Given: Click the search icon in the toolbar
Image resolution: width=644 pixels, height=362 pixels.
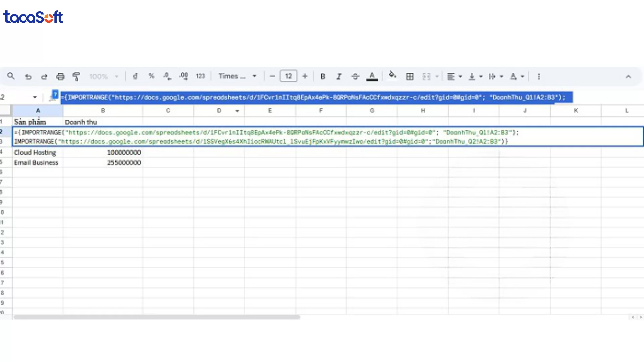Looking at the screenshot, I should (x=11, y=76).
